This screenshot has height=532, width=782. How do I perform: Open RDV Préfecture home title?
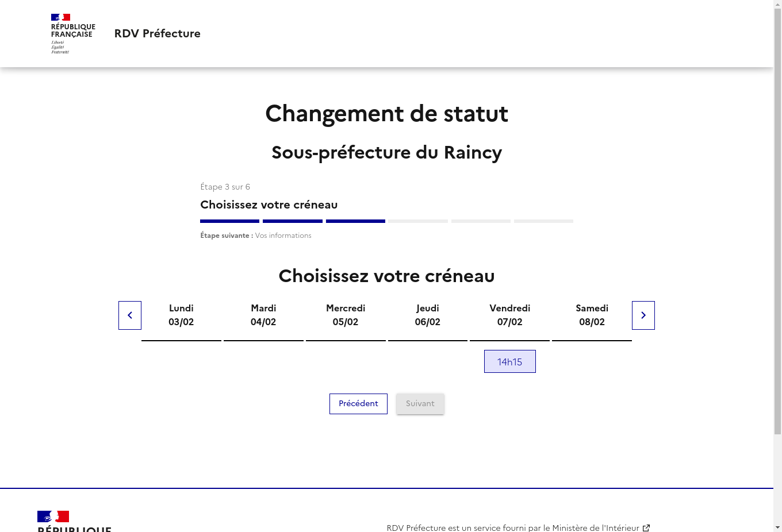coord(158,34)
